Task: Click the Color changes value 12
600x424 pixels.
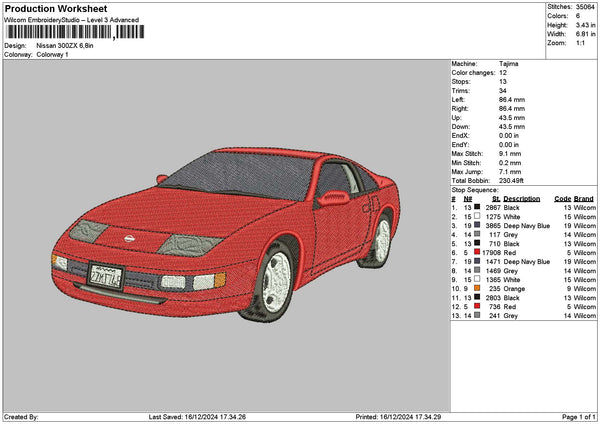Action: 503,73
